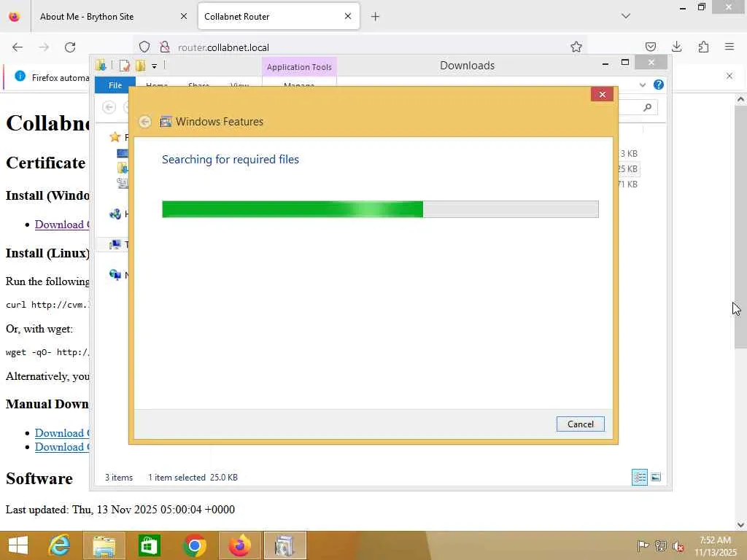This screenshot has height=560, width=747.
Task: Click the search magnifier in Downloads window
Action: tap(647, 107)
